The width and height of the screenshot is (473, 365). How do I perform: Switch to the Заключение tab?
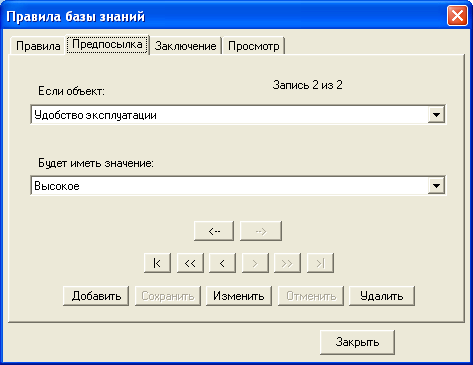185,46
